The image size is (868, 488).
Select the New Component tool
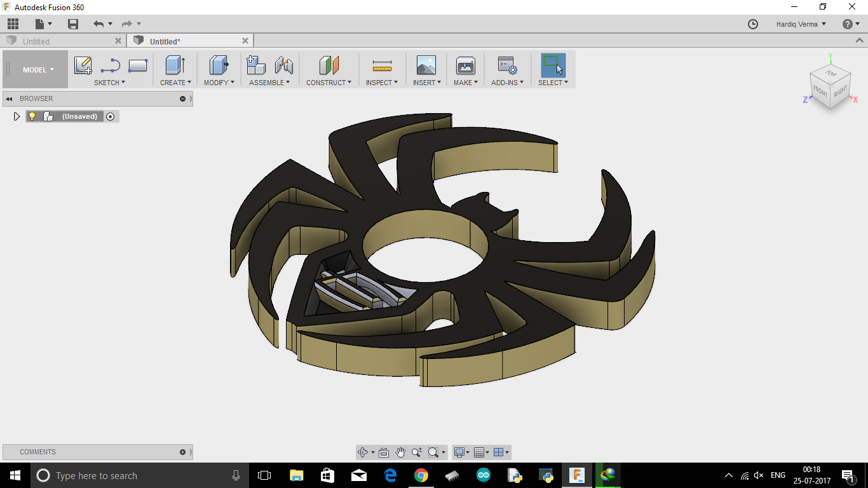(256, 65)
